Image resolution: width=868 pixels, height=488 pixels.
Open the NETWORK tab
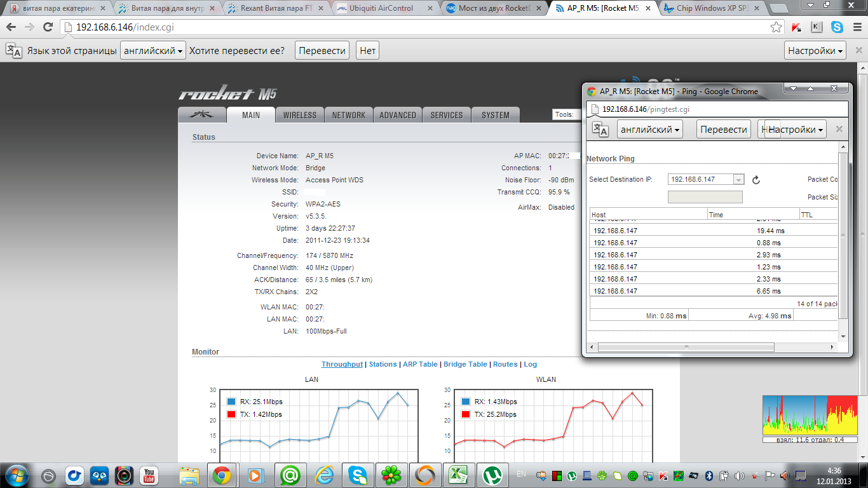[348, 115]
